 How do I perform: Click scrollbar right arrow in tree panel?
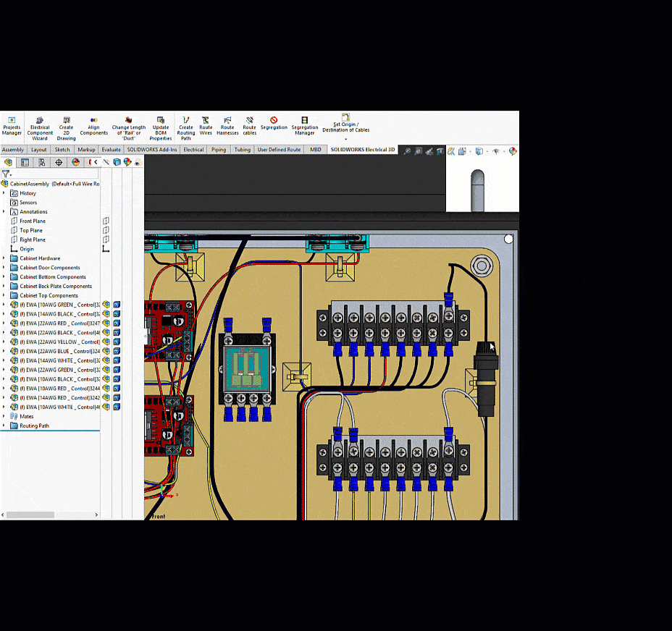[x=96, y=515]
